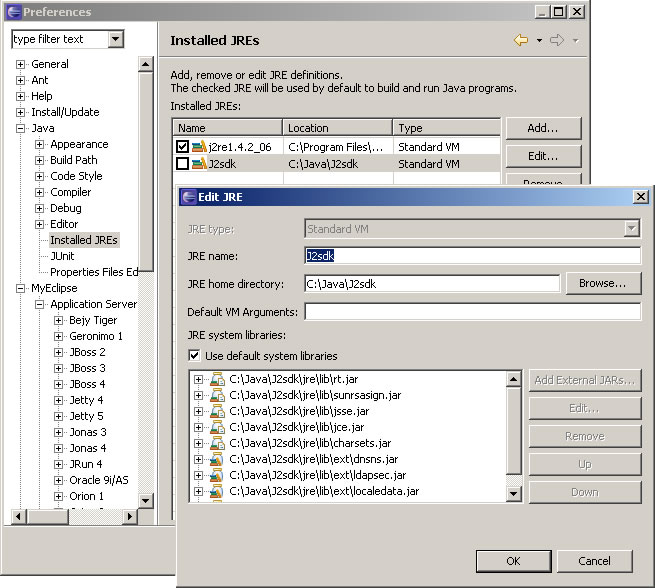Collapse the Application Server node

point(39,304)
